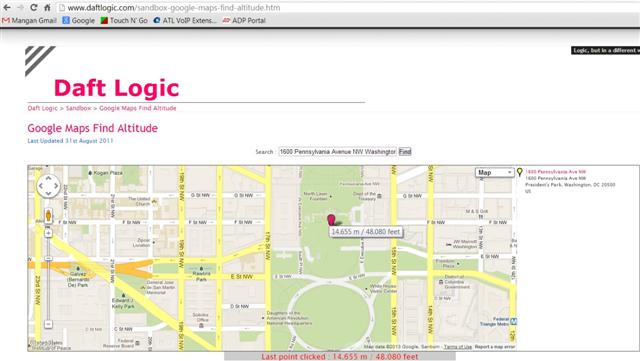640x361 pixels.
Task: Click the 14.655 m / 48.080 feet tooltip
Action: click(366, 232)
